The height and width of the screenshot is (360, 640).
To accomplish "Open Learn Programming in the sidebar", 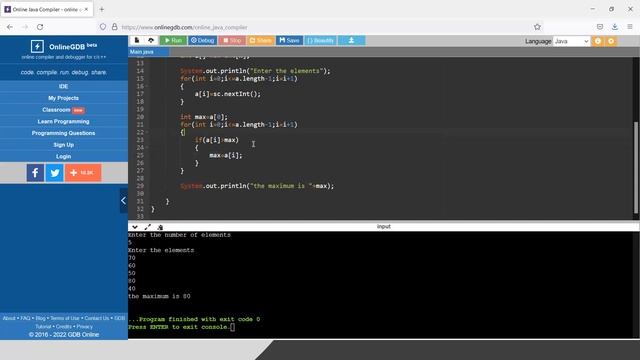I will [x=64, y=122].
